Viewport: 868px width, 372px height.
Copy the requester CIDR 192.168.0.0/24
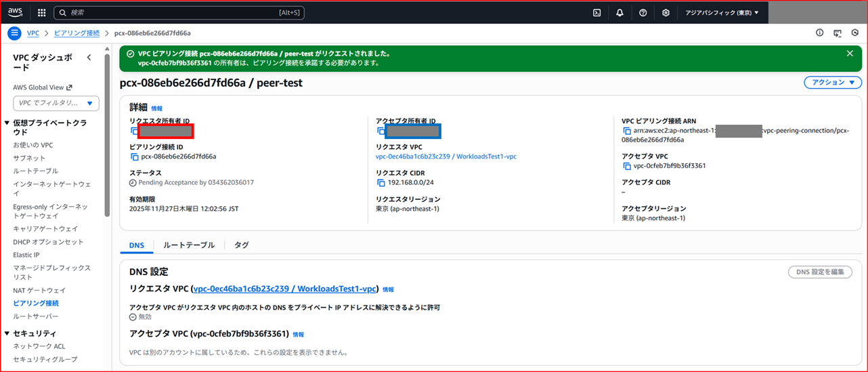tap(381, 183)
